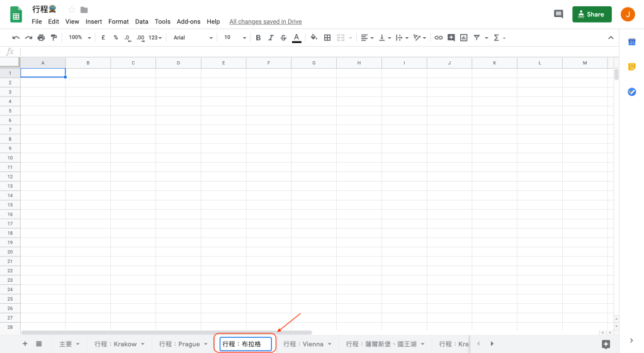This screenshot has height=353, width=644.
Task: Apply strikethrough formatting
Action: coord(283,38)
